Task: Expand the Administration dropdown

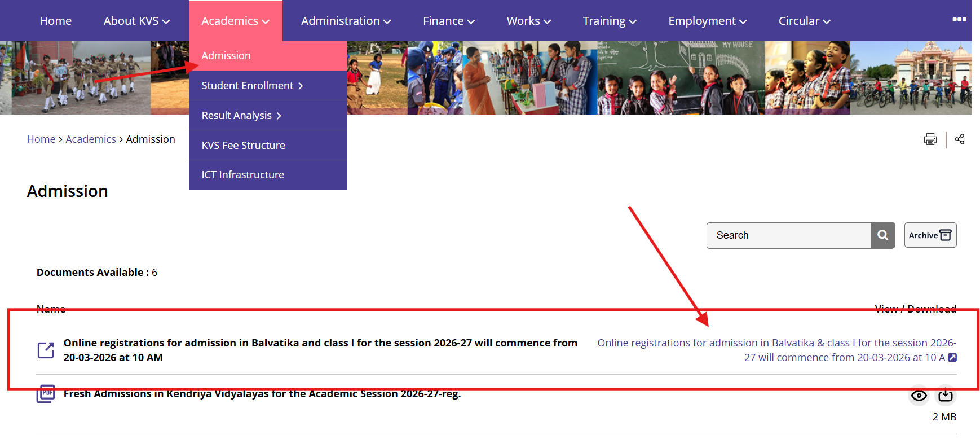Action: [346, 21]
